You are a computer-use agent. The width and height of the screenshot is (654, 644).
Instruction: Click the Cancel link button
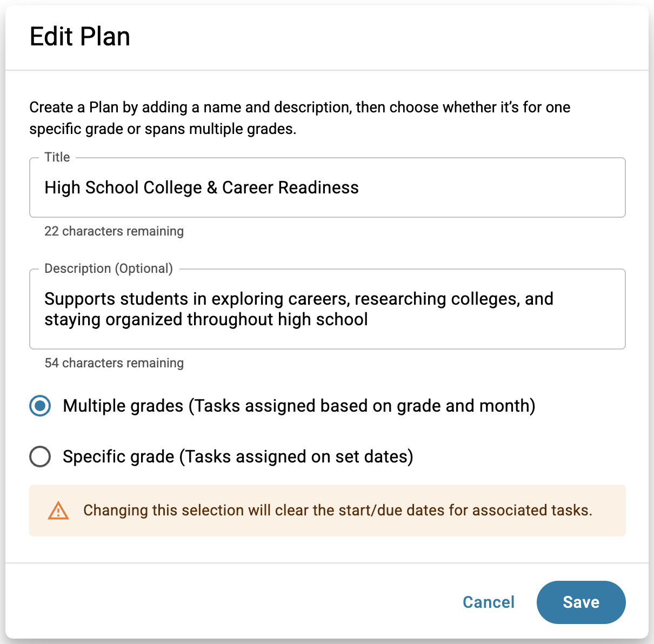[488, 602]
